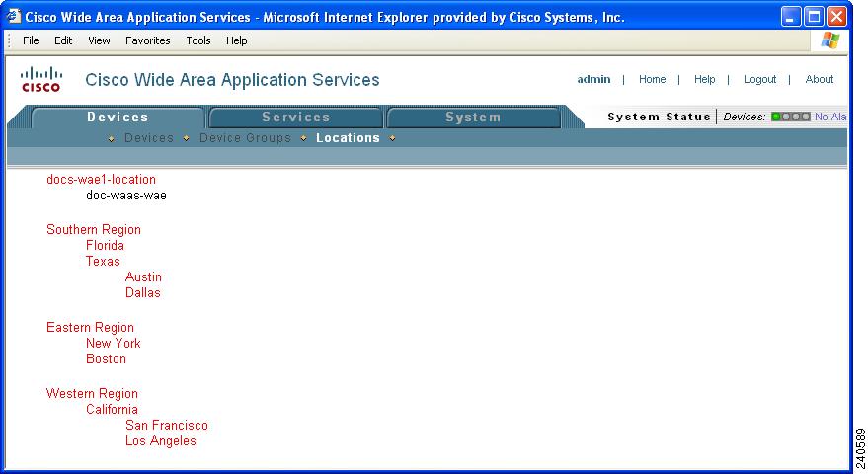Maximize the Internet Explorer window

[815, 17]
